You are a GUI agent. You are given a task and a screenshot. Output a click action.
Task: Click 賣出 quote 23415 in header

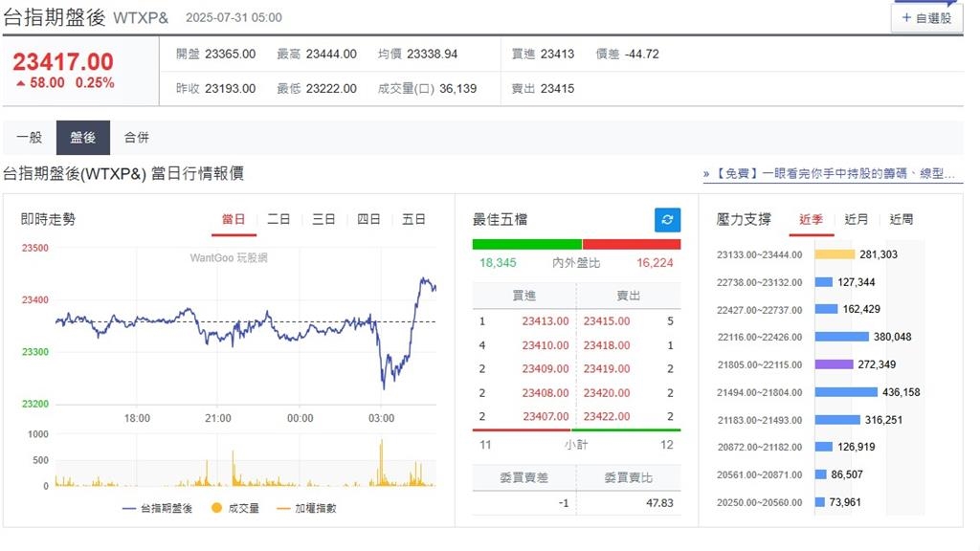(558, 89)
